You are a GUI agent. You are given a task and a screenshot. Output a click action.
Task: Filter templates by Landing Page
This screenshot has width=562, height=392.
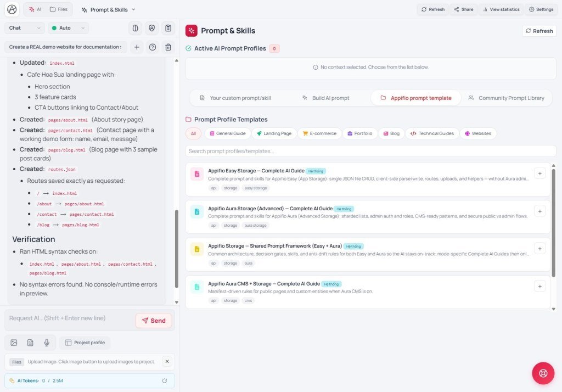coord(274,133)
